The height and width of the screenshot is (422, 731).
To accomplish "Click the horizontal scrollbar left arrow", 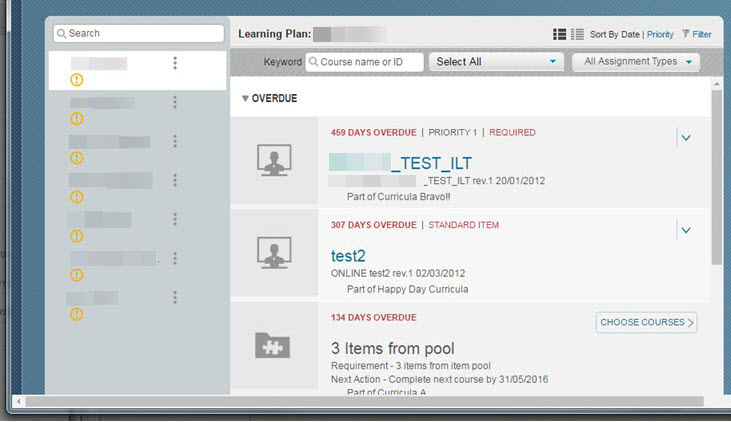I will pyautogui.click(x=19, y=401).
